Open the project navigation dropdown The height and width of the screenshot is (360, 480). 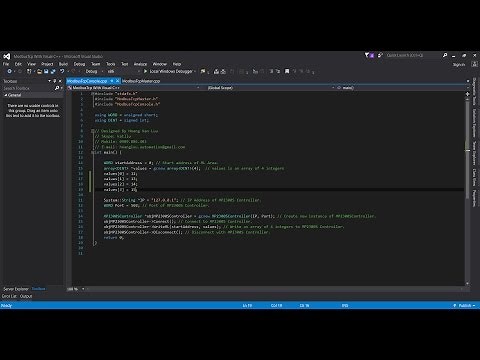pyautogui.click(x=133, y=88)
